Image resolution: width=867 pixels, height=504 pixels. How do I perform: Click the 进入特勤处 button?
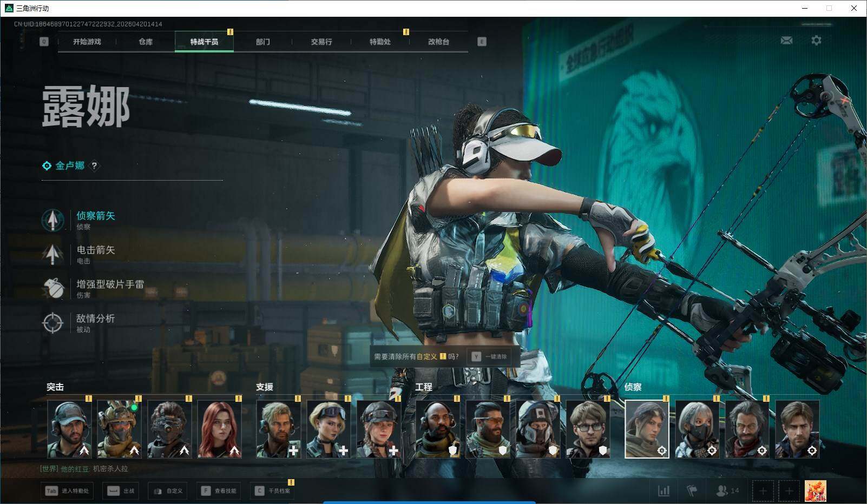[67, 491]
